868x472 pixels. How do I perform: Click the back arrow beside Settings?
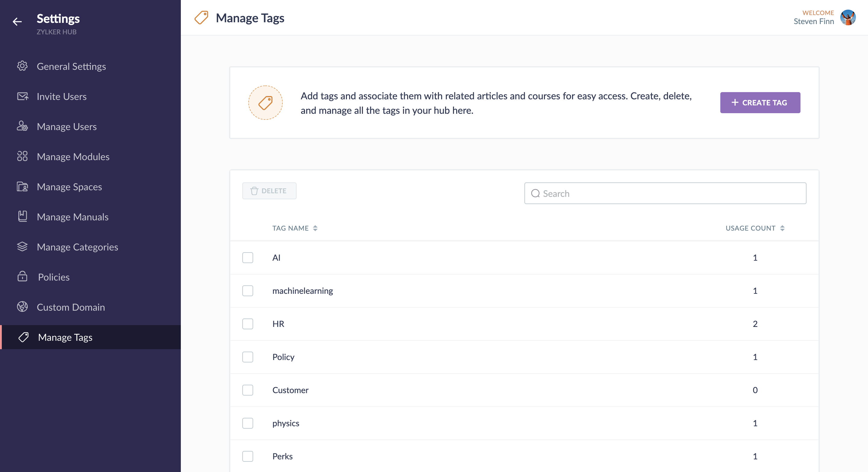(17, 22)
